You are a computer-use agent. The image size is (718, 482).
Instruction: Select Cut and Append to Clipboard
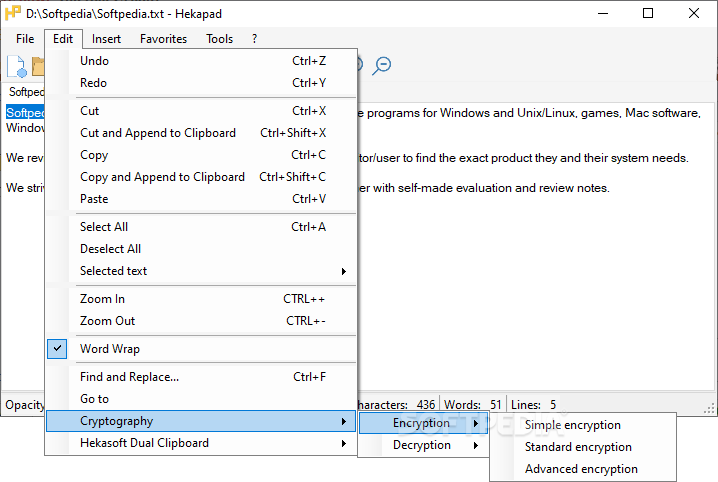click(x=201, y=133)
